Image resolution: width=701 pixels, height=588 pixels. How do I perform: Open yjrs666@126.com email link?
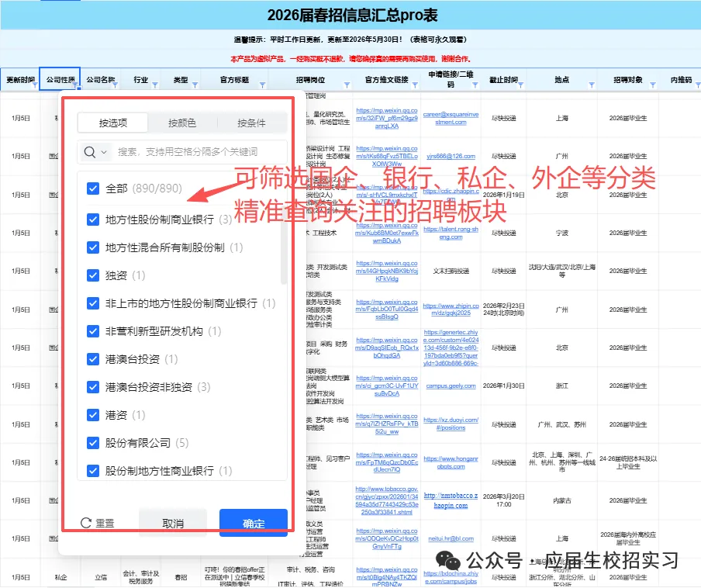pyautogui.click(x=451, y=156)
